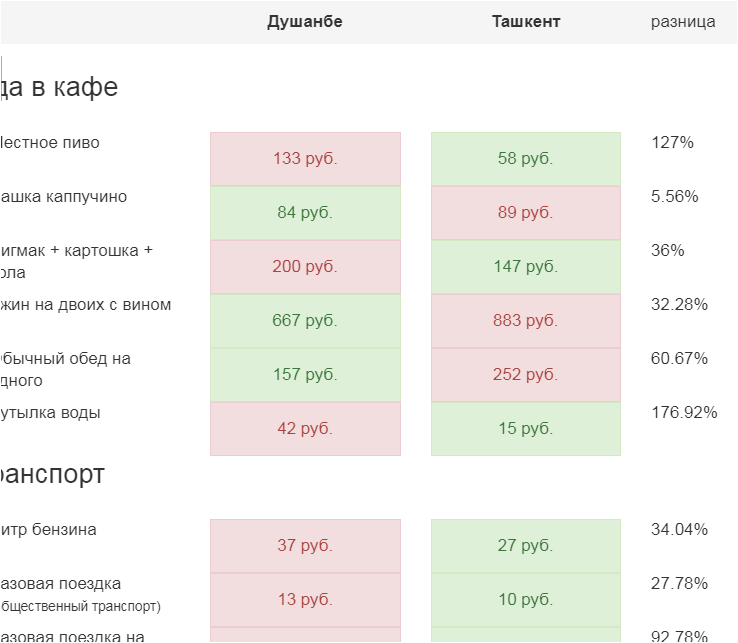The image size is (738, 643).
Task: Select the 147 руб. price cell
Action: (526, 267)
